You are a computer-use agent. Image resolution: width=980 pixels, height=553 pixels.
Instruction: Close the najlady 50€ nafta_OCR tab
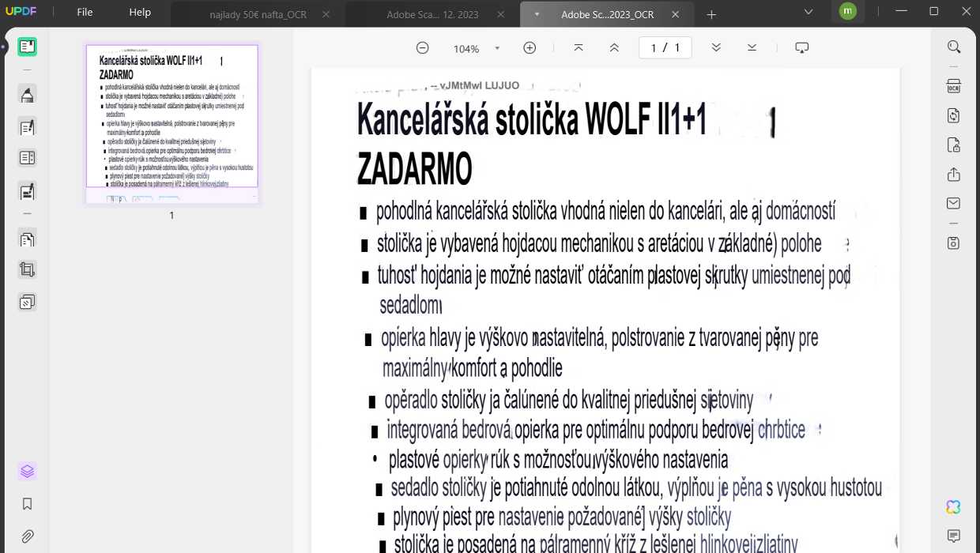326,14
